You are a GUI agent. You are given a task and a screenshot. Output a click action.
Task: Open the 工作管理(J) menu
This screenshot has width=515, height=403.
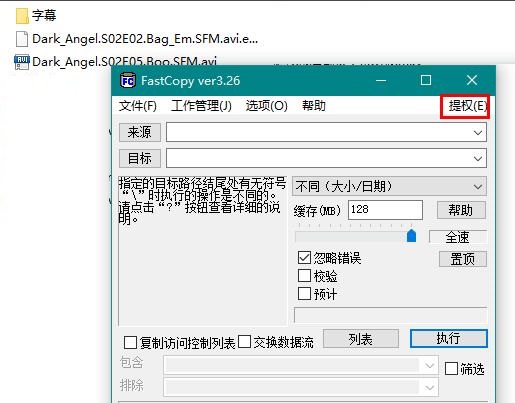click(x=201, y=106)
